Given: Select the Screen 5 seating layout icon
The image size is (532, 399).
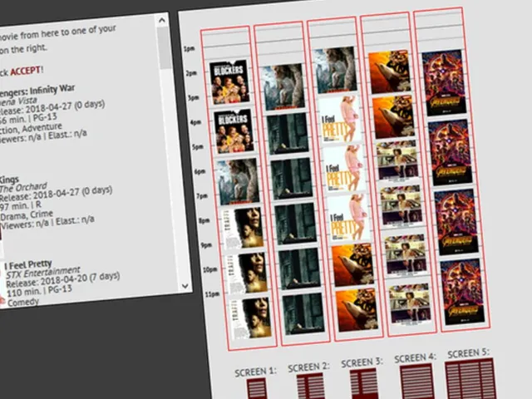Looking at the screenshot, I should point(471,379).
